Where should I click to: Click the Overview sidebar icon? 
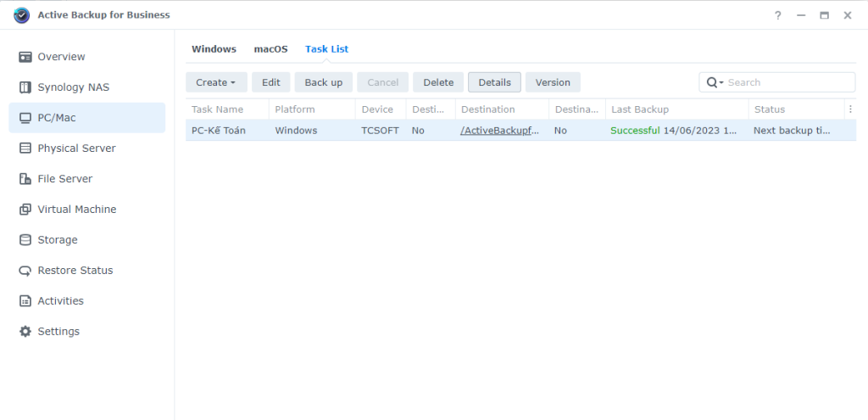click(25, 57)
